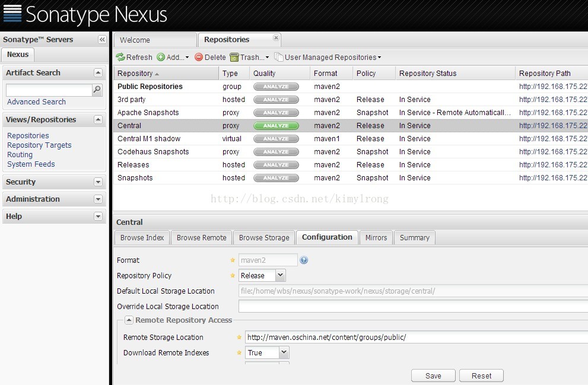The width and height of the screenshot is (588, 385).
Task: Sort by the Type column header
Action: click(x=234, y=74)
